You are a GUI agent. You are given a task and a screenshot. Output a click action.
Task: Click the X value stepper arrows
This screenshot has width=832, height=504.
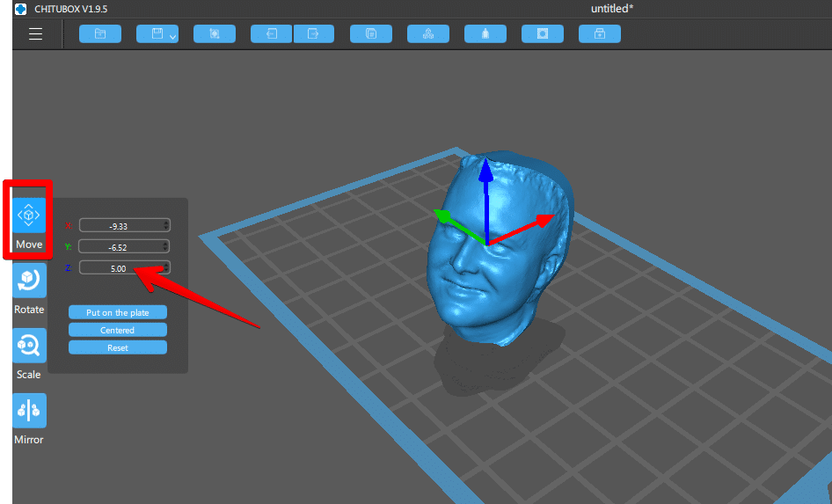tap(166, 225)
